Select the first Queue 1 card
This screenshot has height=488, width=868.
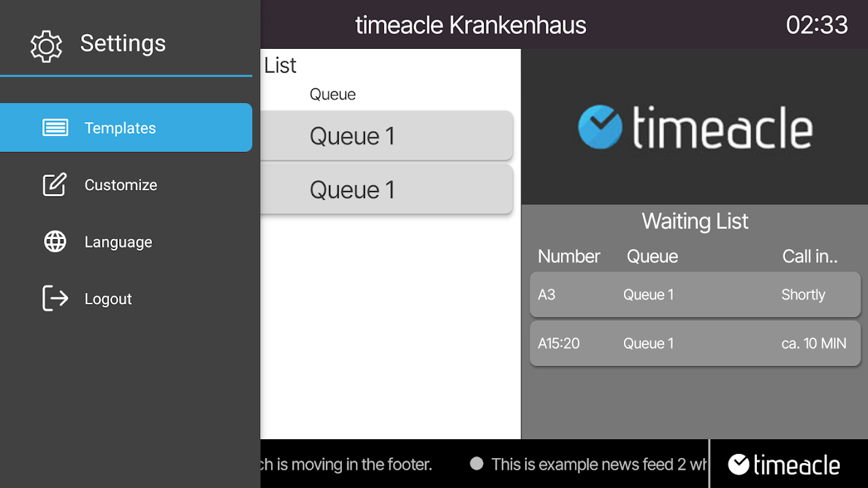point(386,135)
